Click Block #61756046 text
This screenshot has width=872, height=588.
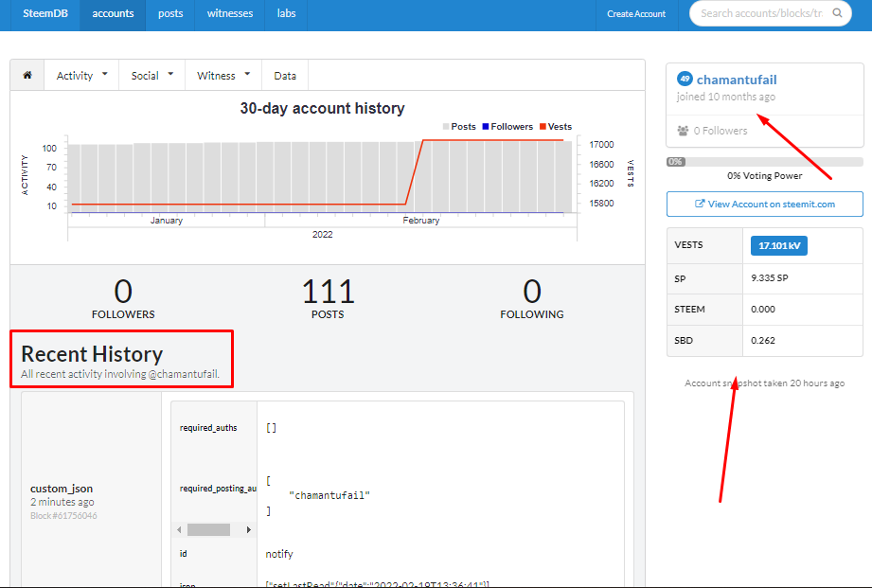coord(63,516)
